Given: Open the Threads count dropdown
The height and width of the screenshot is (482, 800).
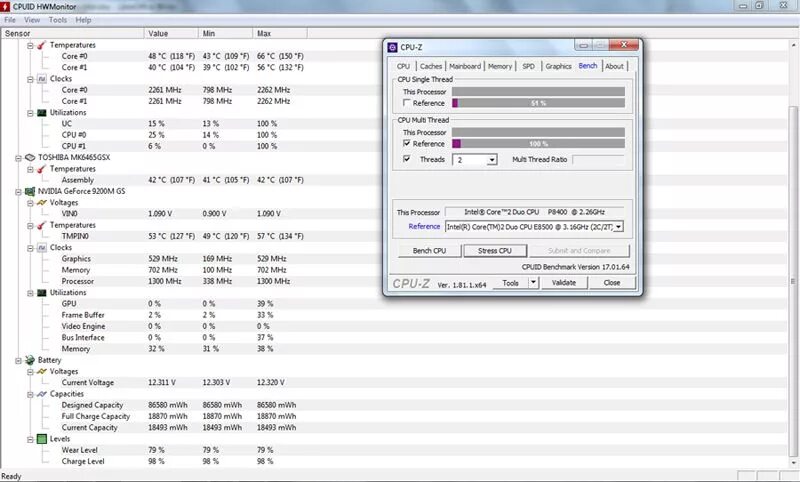Looking at the screenshot, I should click(491, 160).
